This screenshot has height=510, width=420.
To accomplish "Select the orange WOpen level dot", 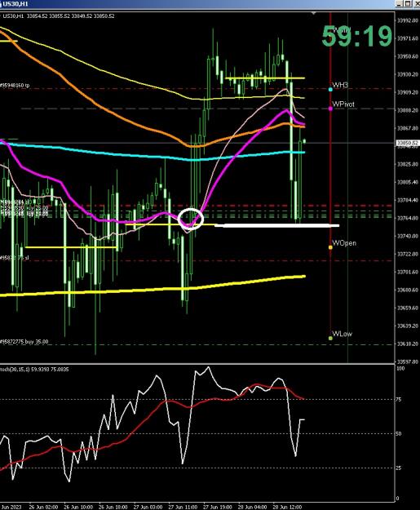I will pos(330,247).
